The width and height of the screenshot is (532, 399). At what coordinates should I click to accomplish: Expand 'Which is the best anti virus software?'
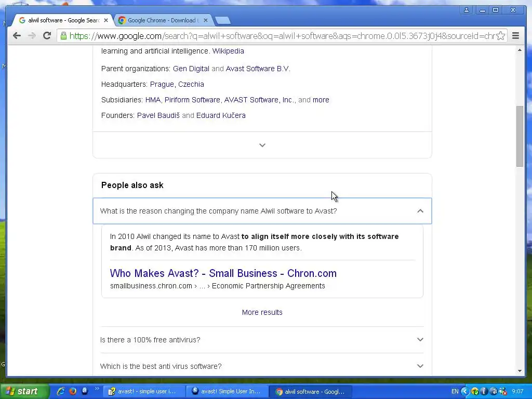262,366
